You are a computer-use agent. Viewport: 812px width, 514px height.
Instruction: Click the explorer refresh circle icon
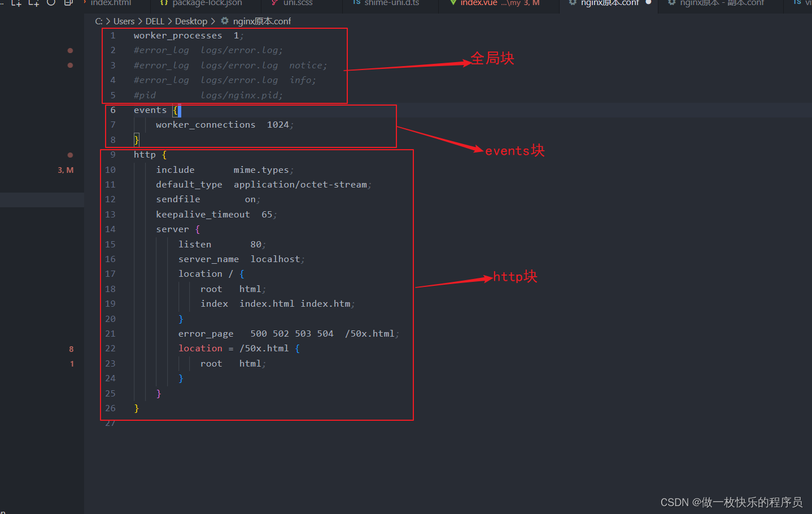[51, 2]
